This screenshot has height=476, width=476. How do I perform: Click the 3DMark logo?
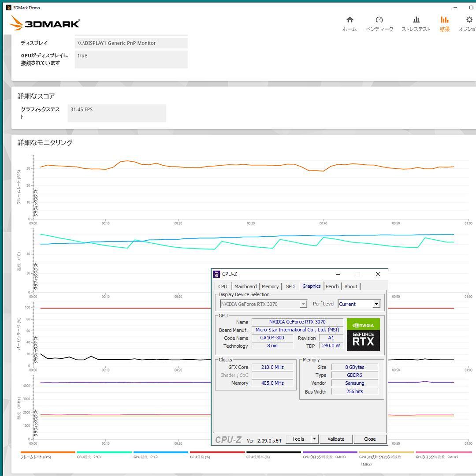coord(45,23)
